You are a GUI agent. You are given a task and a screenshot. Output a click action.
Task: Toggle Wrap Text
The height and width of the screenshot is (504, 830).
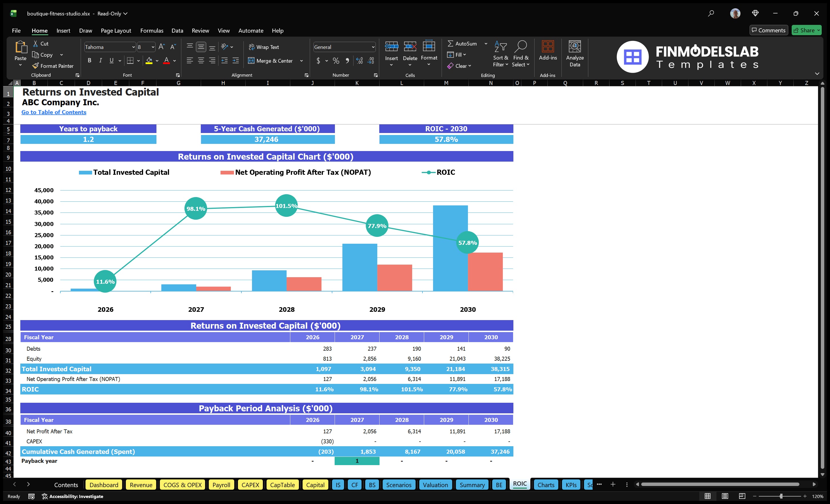tap(264, 47)
